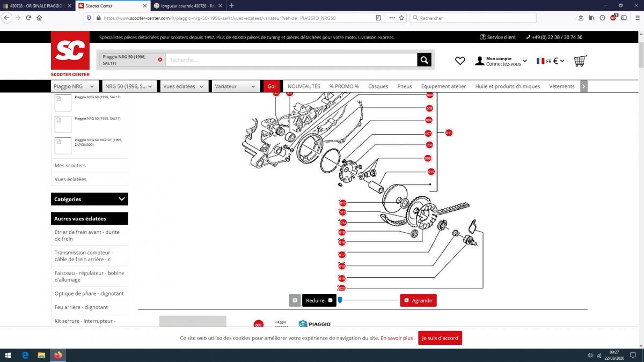
Task: Click part marker 012 on the diagram
Action: [x=343, y=203]
